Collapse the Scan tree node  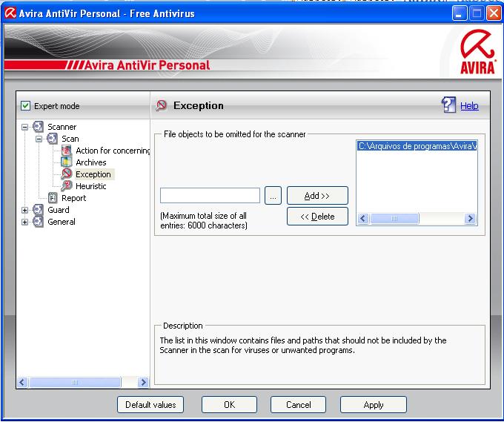pyautogui.click(x=39, y=139)
